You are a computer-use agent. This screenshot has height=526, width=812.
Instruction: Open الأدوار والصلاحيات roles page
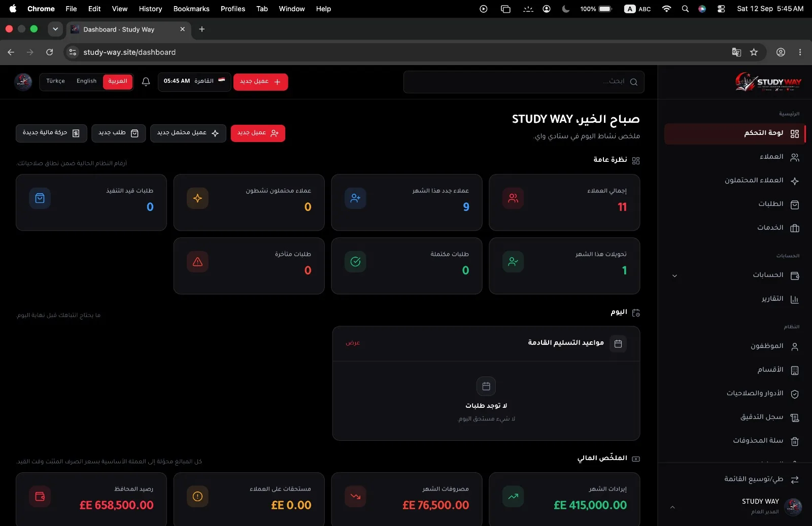tap(734, 394)
